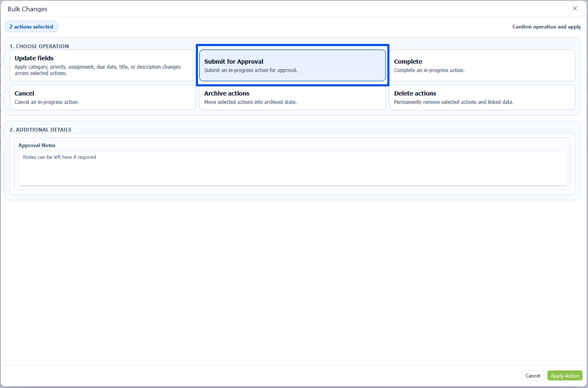Click 'Move selected actions into archived state' description
Image resolution: width=588 pixels, height=388 pixels.
pos(250,102)
